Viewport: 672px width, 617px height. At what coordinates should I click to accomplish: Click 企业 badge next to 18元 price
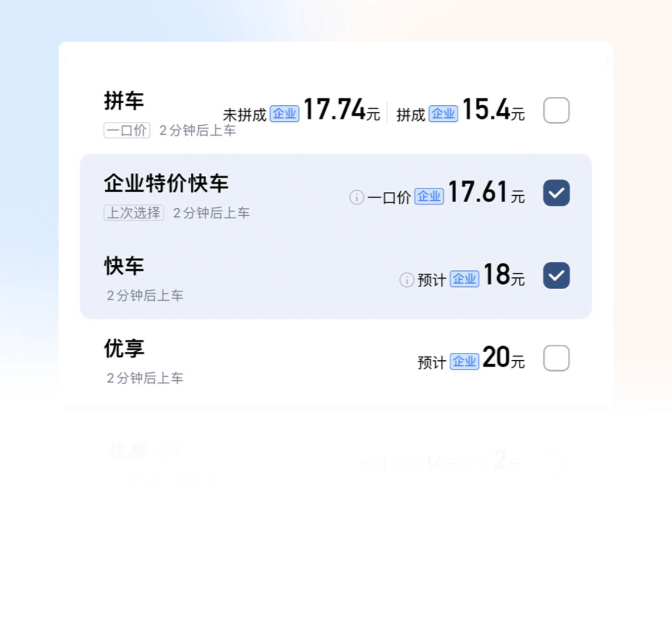click(x=464, y=279)
